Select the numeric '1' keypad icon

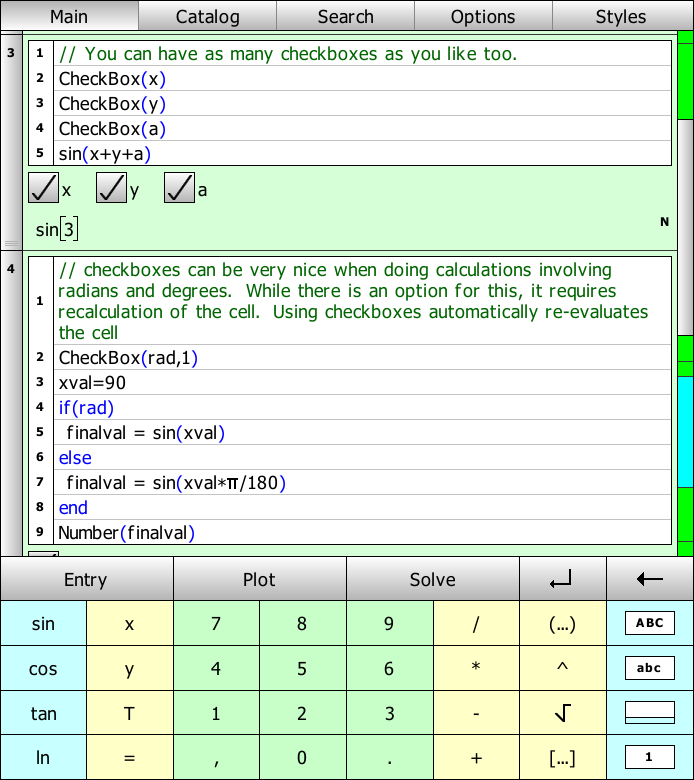649,757
